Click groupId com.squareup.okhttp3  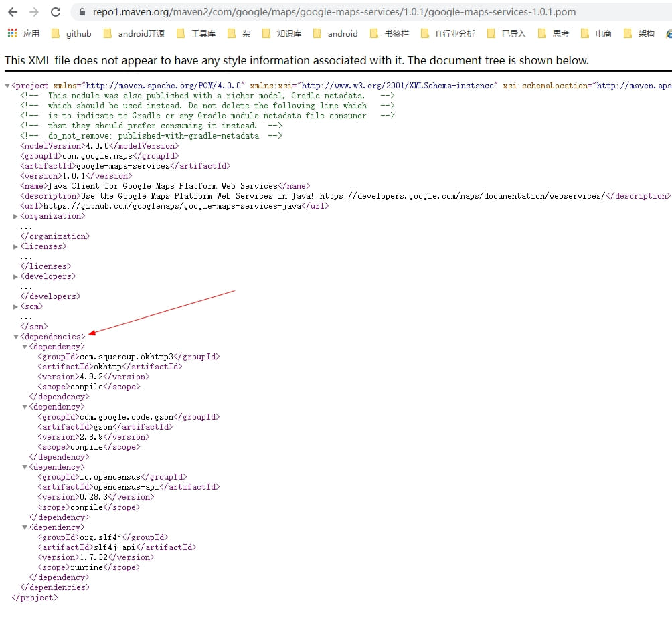coord(129,357)
